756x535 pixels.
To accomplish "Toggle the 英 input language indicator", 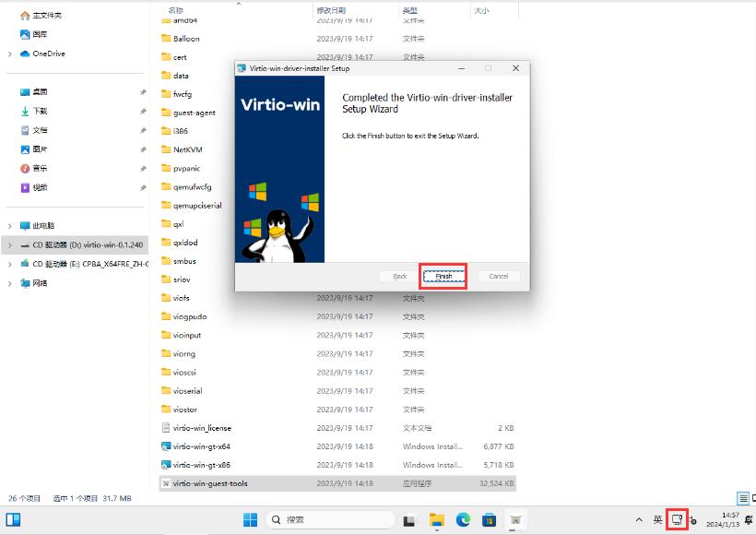I will point(658,520).
